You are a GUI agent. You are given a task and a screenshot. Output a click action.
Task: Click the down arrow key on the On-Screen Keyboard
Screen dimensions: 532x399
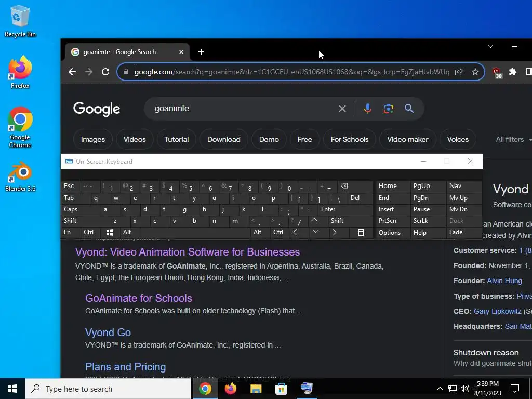coord(315,232)
